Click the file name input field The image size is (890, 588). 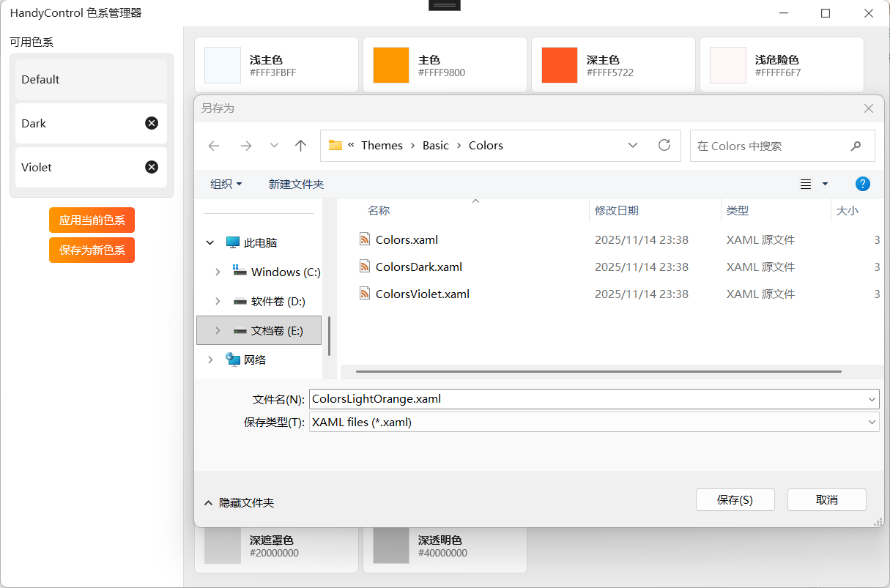tap(587, 399)
